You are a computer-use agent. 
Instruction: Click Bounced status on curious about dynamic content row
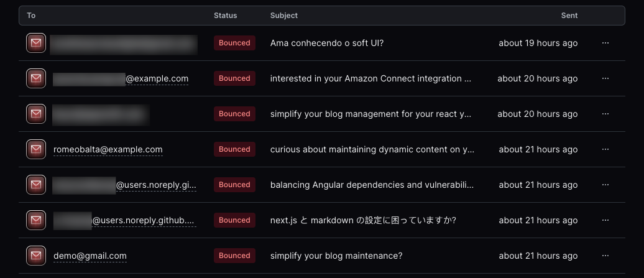point(234,149)
